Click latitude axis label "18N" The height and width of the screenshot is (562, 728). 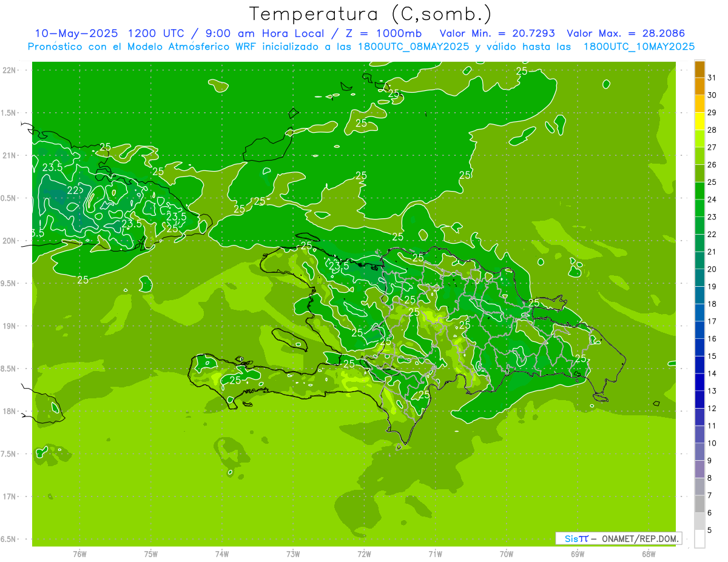pyautogui.click(x=8, y=411)
